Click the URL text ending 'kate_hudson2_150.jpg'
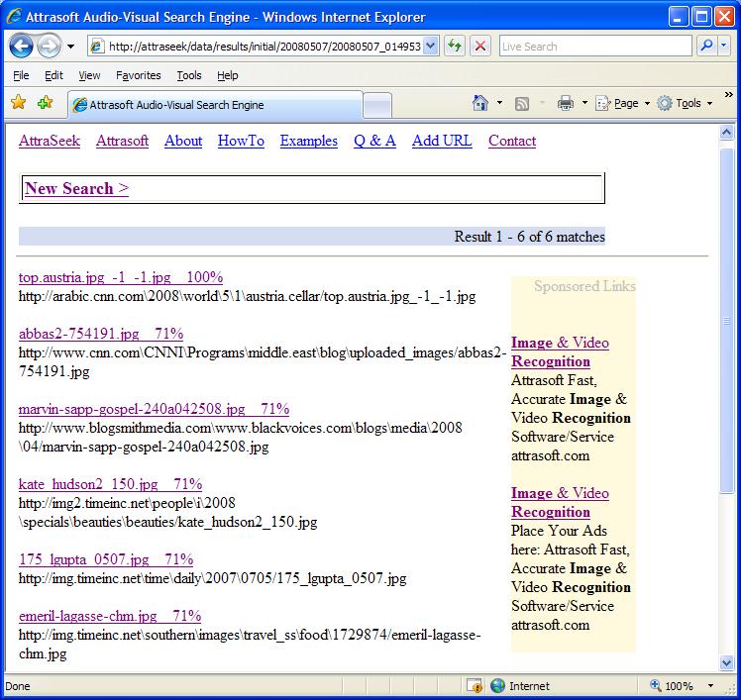This screenshot has height=700, width=741. tap(167, 513)
